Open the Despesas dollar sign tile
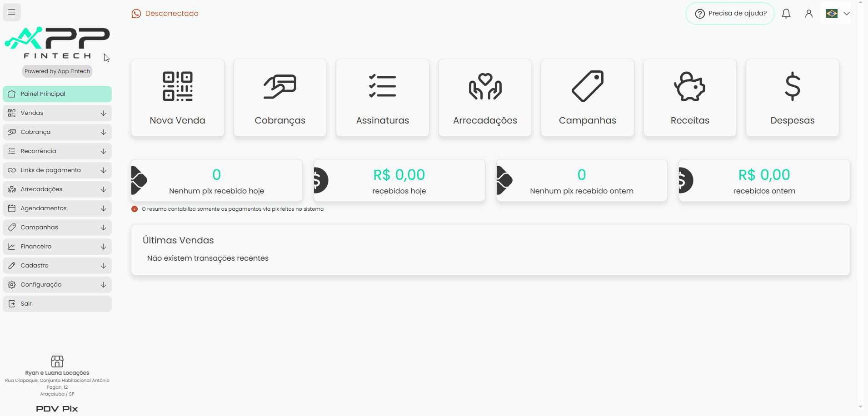This screenshot has height=416, width=868. [793, 98]
